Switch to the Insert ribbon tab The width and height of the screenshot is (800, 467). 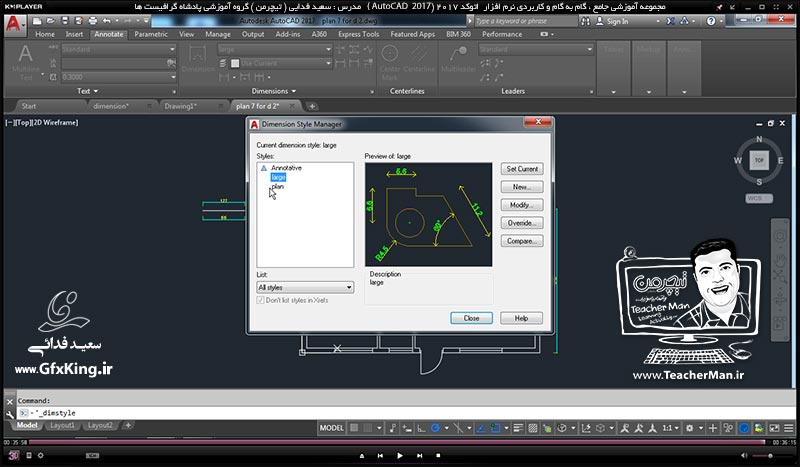tap(74, 34)
